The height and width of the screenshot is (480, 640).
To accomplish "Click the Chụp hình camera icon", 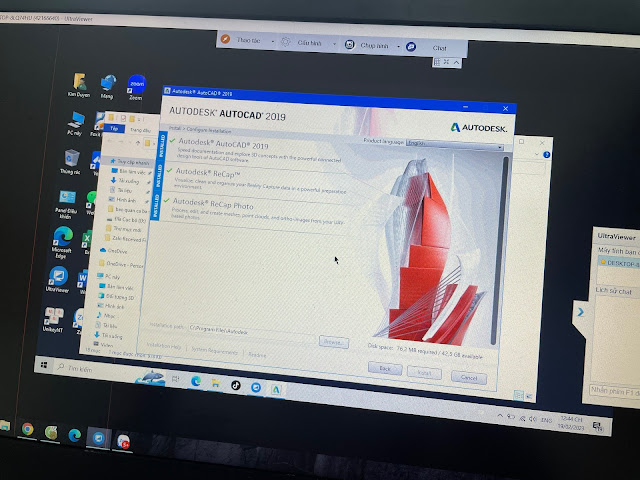I will point(350,44).
